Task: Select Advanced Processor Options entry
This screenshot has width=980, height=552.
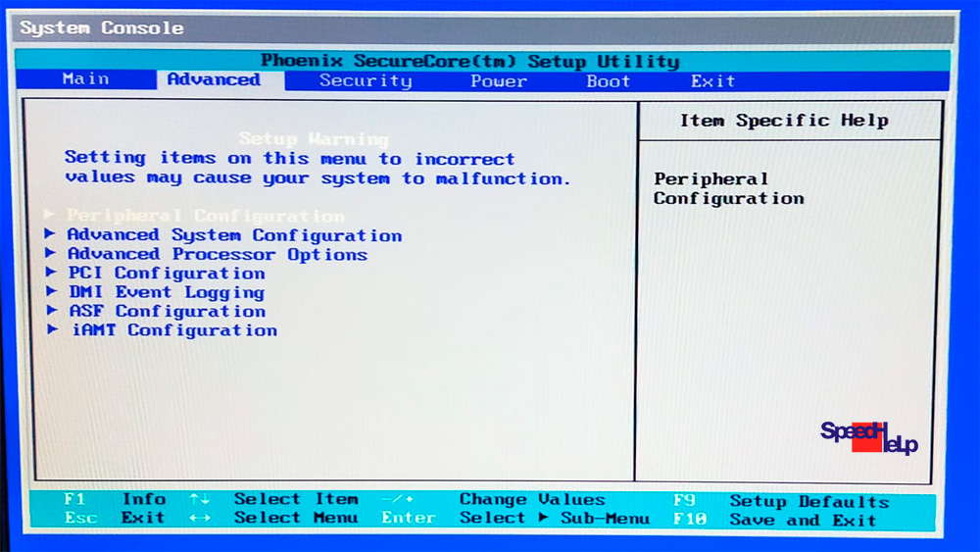Action: pos(217,254)
